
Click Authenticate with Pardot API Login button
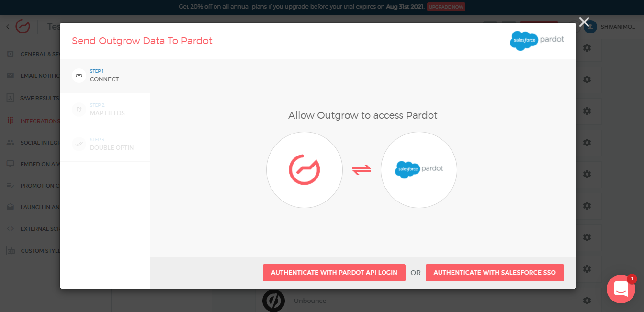click(x=334, y=273)
